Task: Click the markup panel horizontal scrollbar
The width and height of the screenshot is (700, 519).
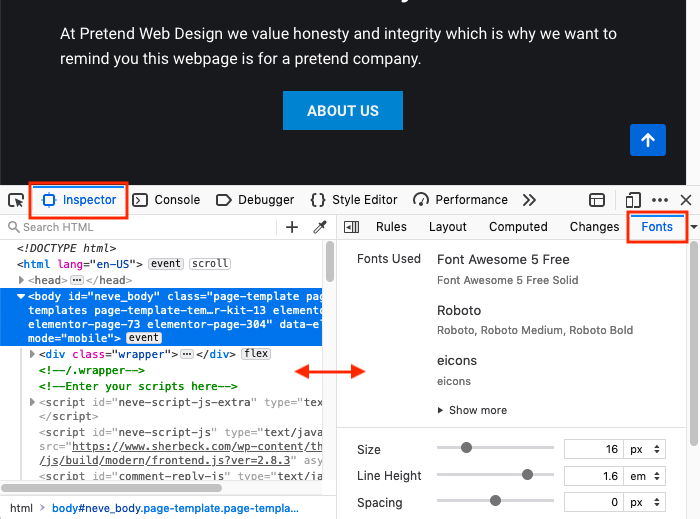Action: click(112, 488)
